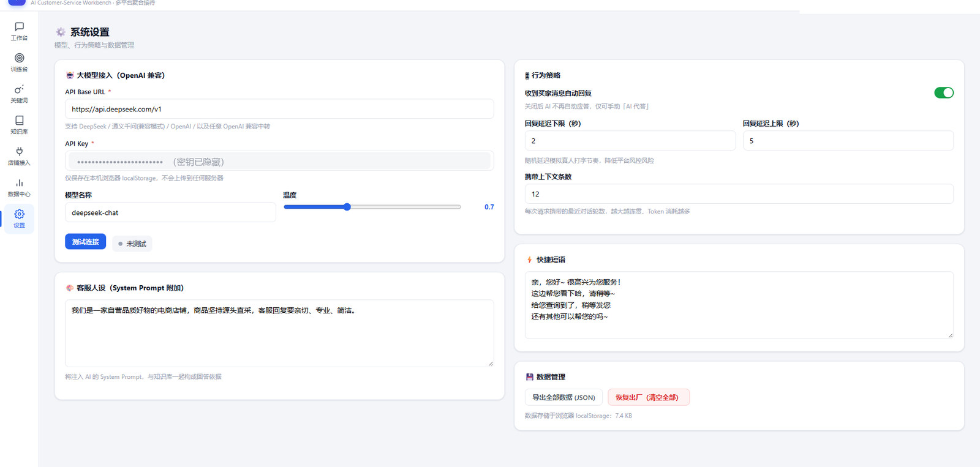This screenshot has height=467, width=980.
Task: Click the resize grip of 快捷短语 textarea
Action: (x=950, y=335)
